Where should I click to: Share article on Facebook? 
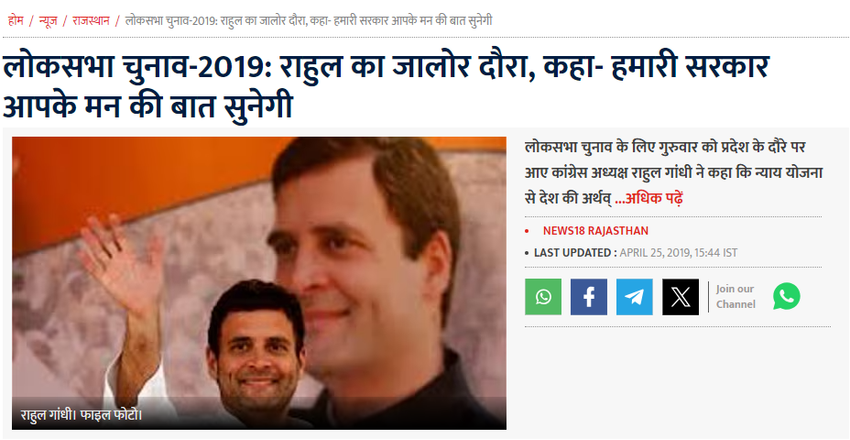click(x=589, y=297)
